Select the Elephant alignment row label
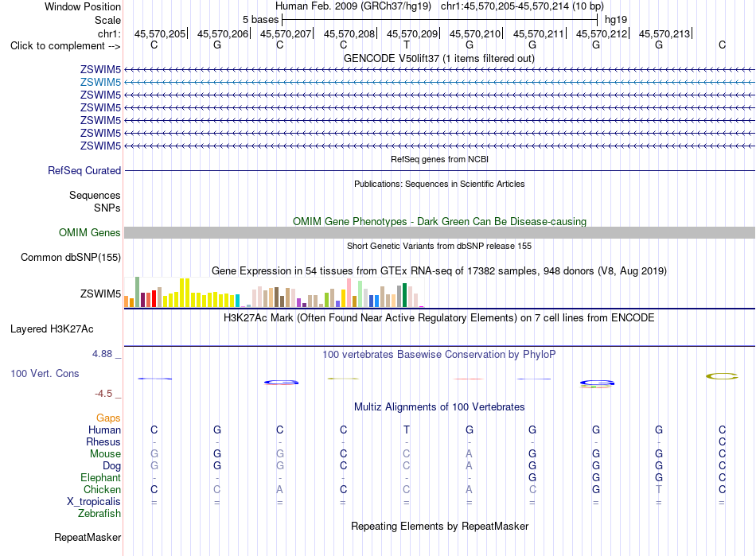The height and width of the screenshot is (556, 756). point(100,477)
